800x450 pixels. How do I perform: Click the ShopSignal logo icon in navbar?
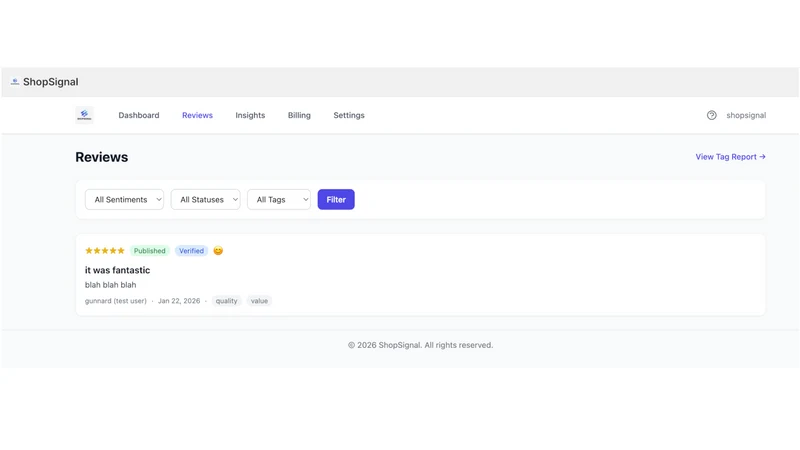pos(84,115)
